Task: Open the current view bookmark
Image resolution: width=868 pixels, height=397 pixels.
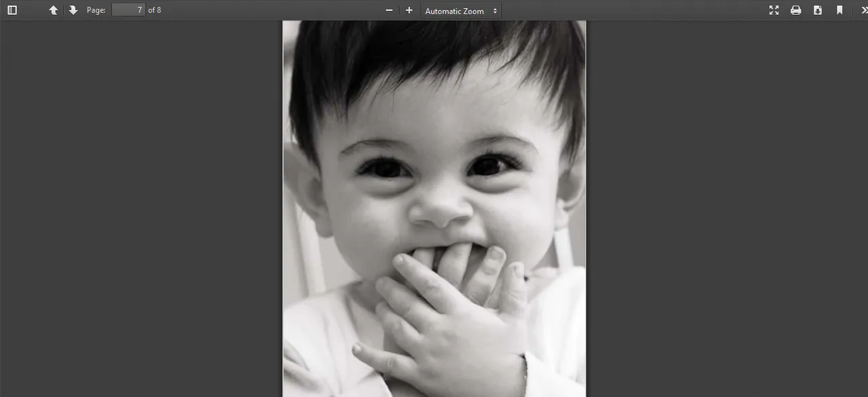Action: point(840,10)
